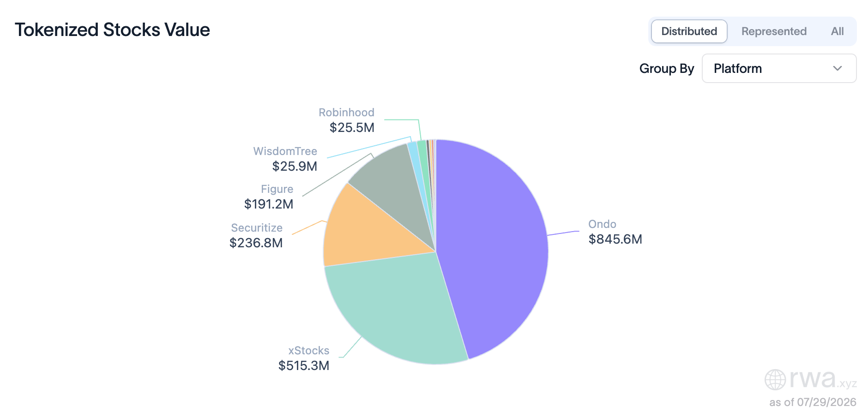Click the $515.3M value
The height and width of the screenshot is (418, 868).
[303, 365]
